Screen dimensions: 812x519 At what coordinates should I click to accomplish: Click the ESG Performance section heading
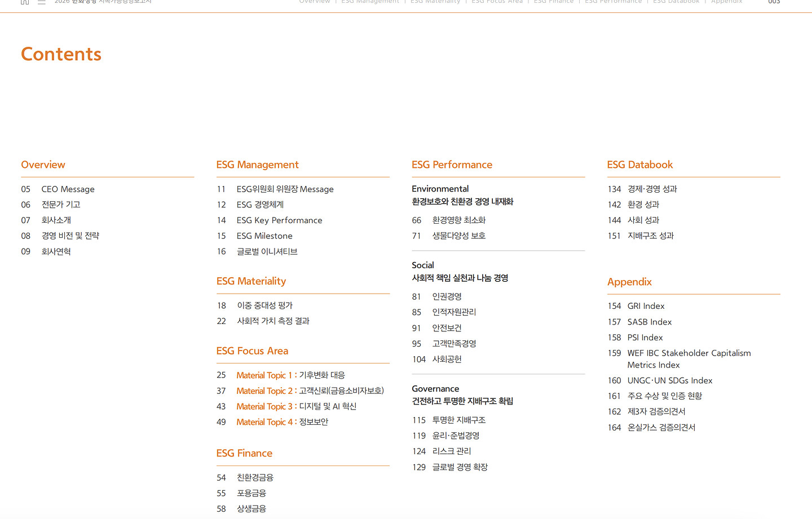click(x=452, y=165)
